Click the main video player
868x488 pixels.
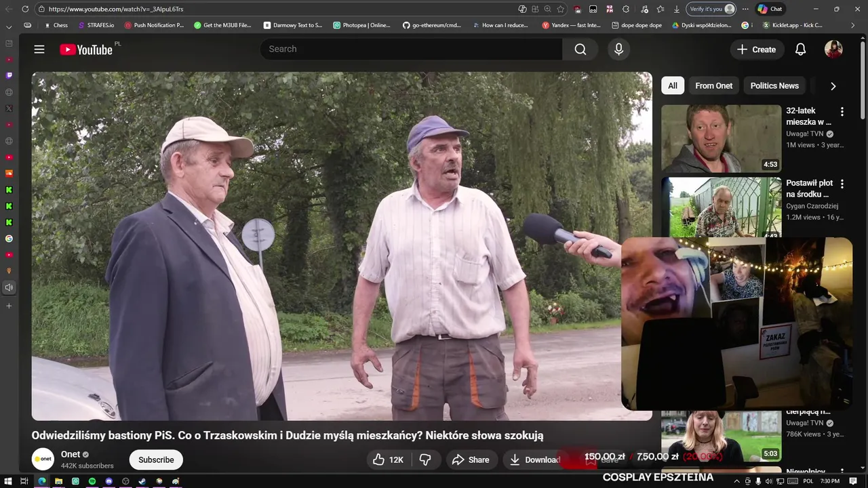point(342,246)
